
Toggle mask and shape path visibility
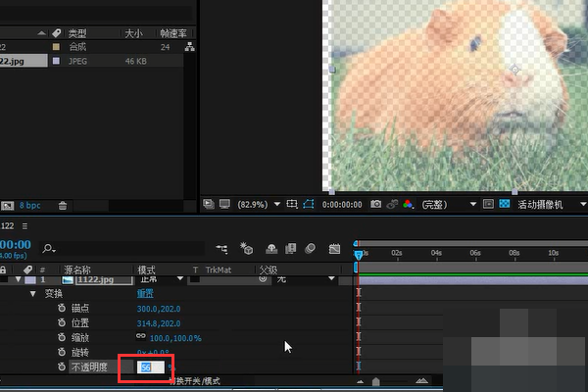click(x=309, y=204)
